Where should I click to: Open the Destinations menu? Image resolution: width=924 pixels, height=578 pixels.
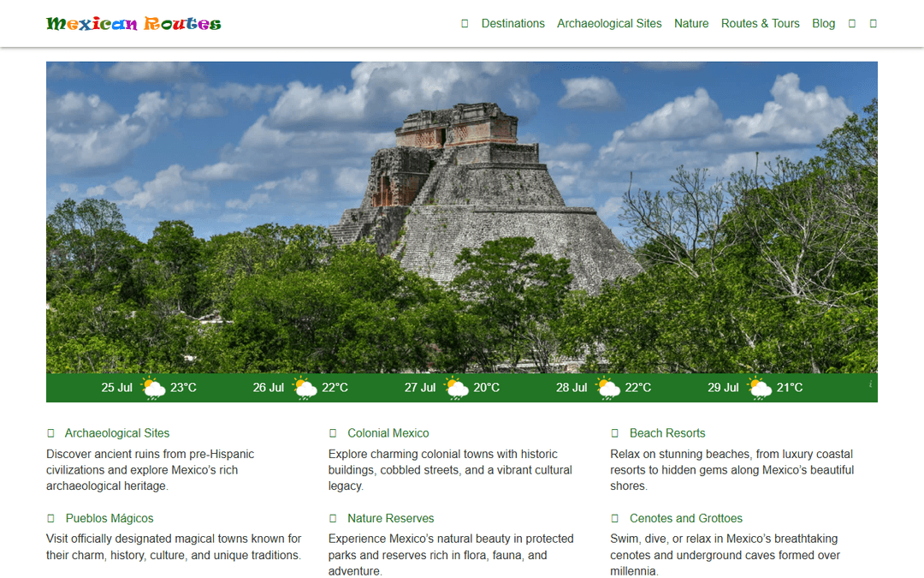click(512, 24)
